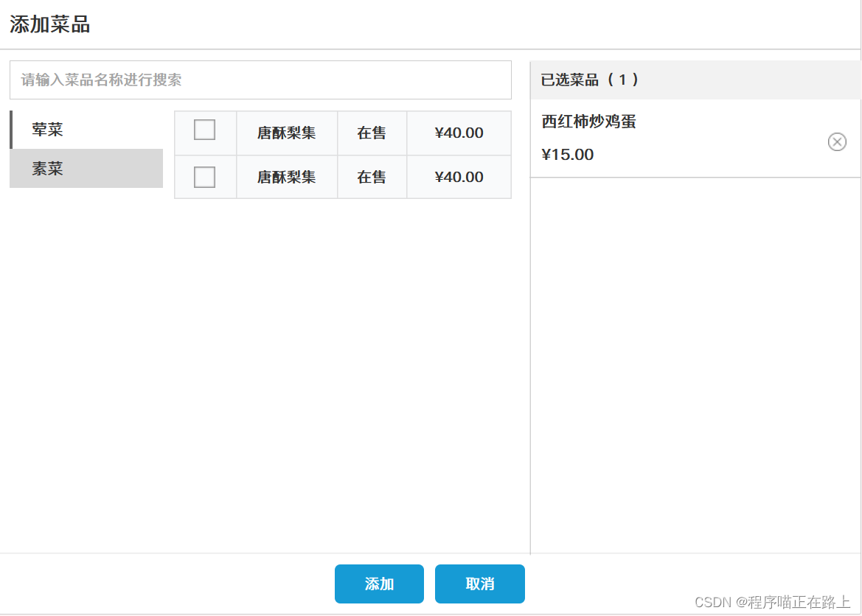Click the 在售 status in second row

coord(372,176)
